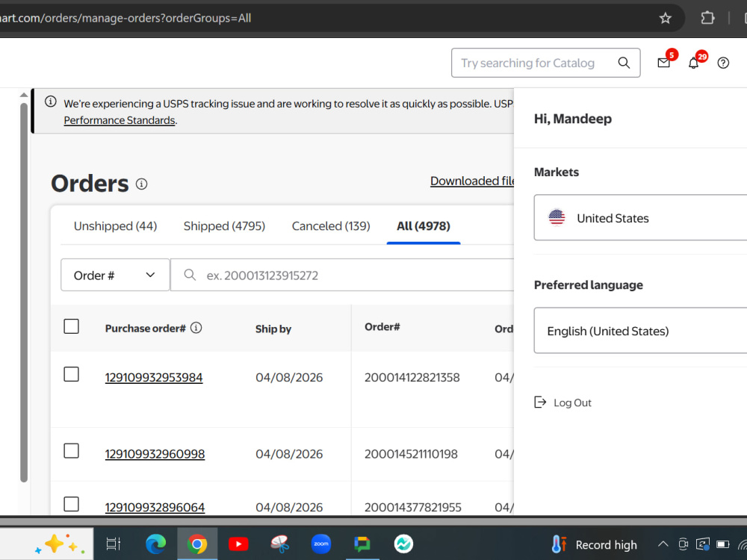
Task: Switch to the Canceled (139) tab
Action: [331, 225]
